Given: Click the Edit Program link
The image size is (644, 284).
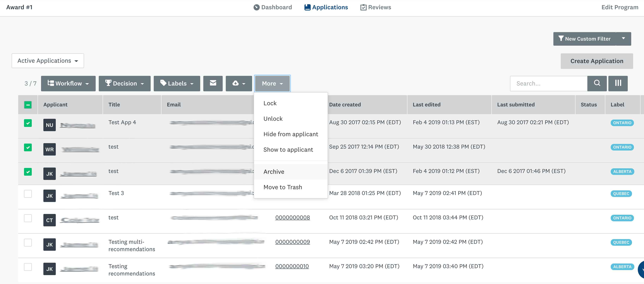Looking at the screenshot, I should (620, 7).
